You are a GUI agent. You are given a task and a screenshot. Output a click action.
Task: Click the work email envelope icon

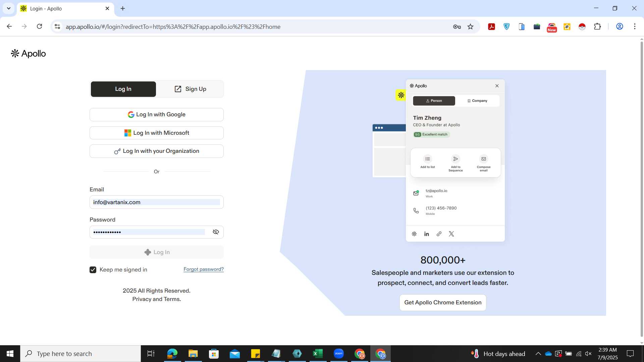coord(416,193)
